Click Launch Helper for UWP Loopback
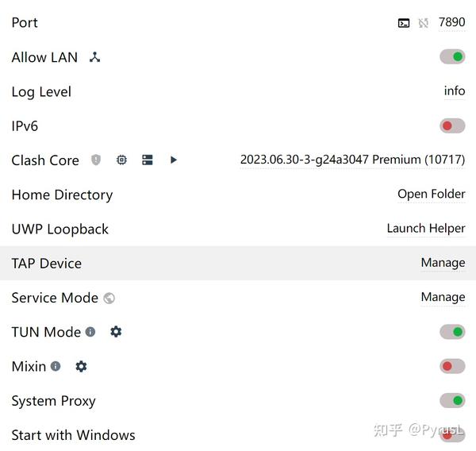This screenshot has width=476, height=451. (x=425, y=229)
